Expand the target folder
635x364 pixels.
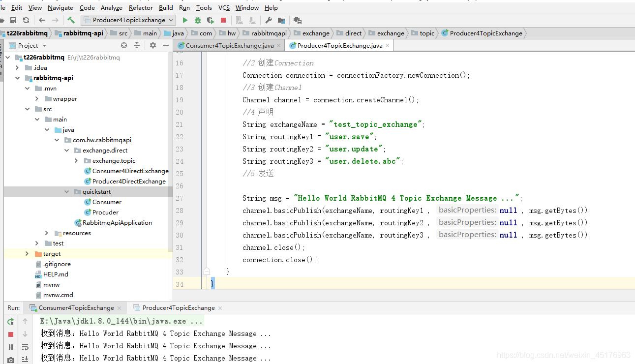click(27, 253)
